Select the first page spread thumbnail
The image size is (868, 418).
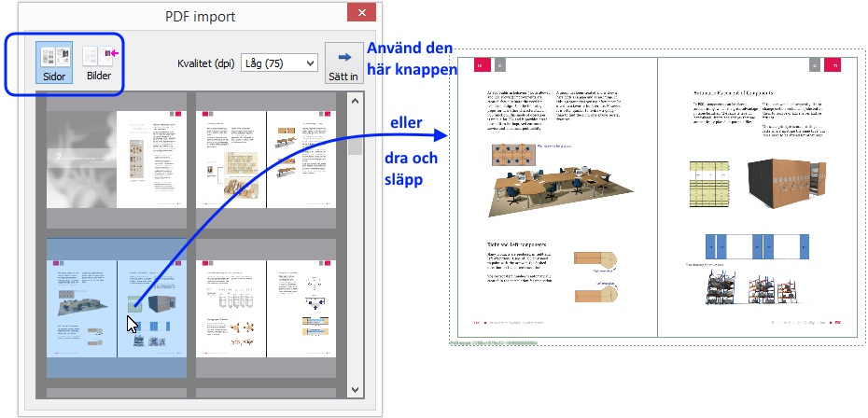[117, 159]
